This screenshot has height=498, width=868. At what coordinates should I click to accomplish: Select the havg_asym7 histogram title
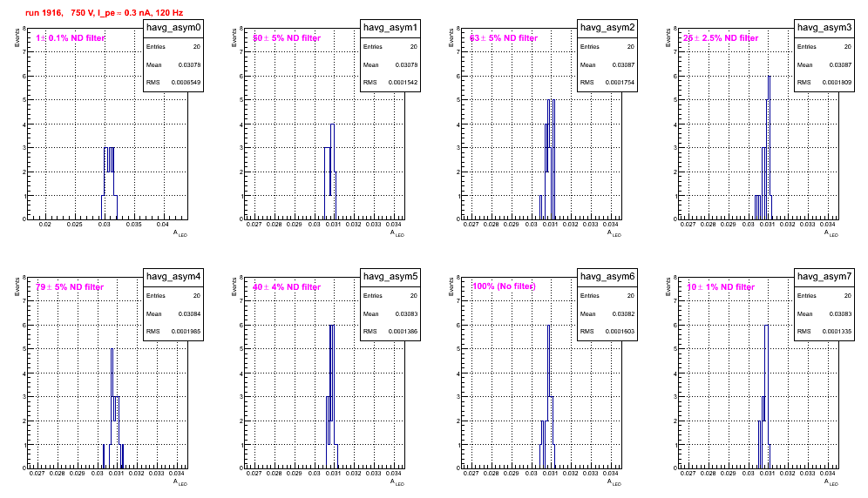[x=824, y=276]
